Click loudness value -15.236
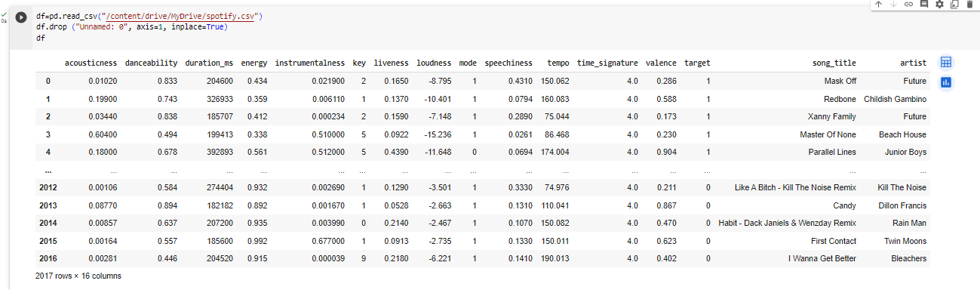Image resolution: width=980 pixels, height=290 pixels. 438,134
